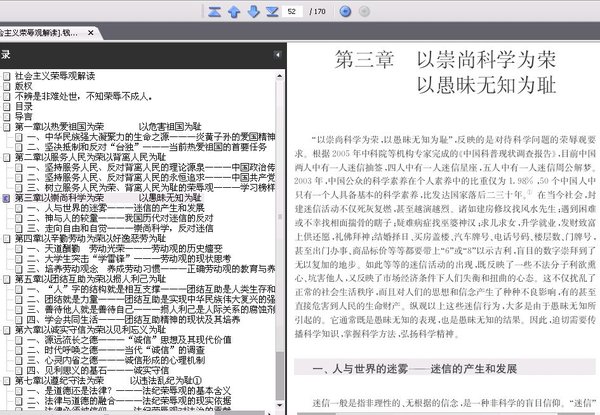Click the bookmark icon beside 第四章以辛勤劳动为荣

click(6, 239)
